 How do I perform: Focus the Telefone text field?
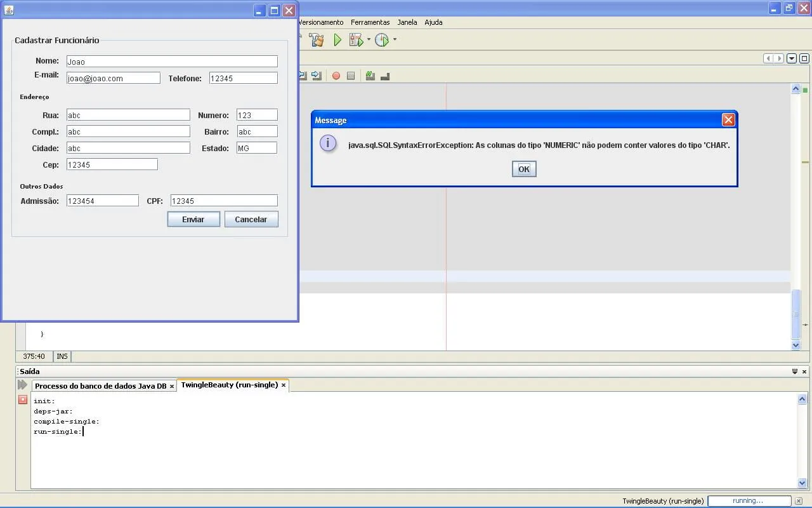[x=243, y=78]
